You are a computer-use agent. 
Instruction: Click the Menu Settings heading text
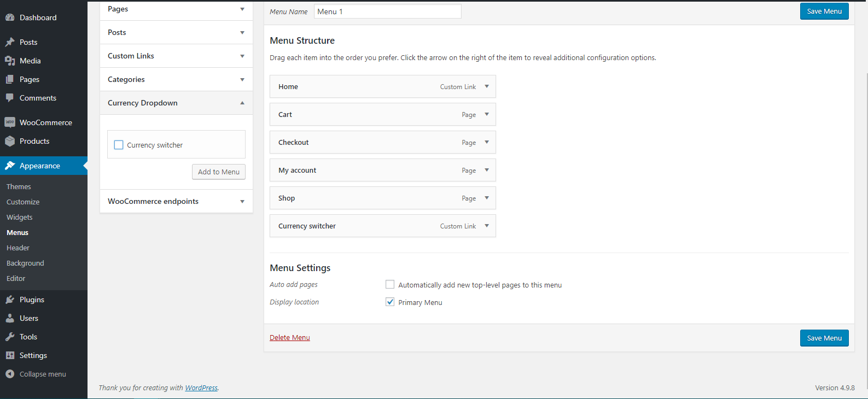coord(300,268)
